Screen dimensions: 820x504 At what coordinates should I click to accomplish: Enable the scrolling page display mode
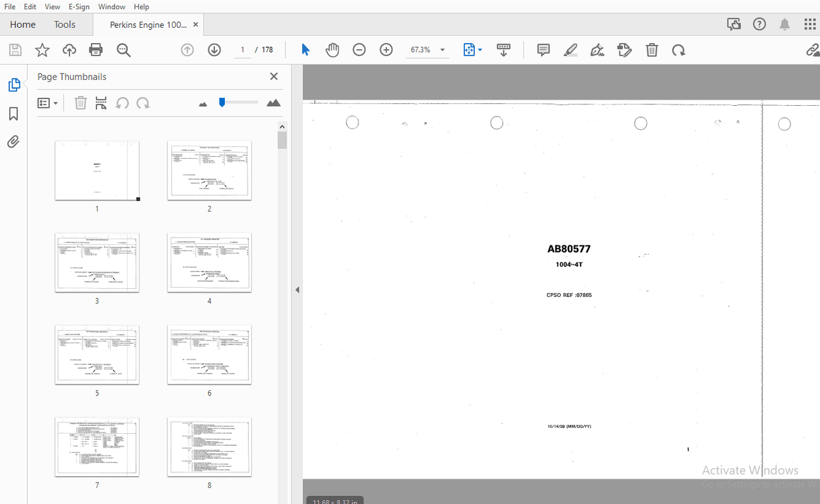[504, 50]
